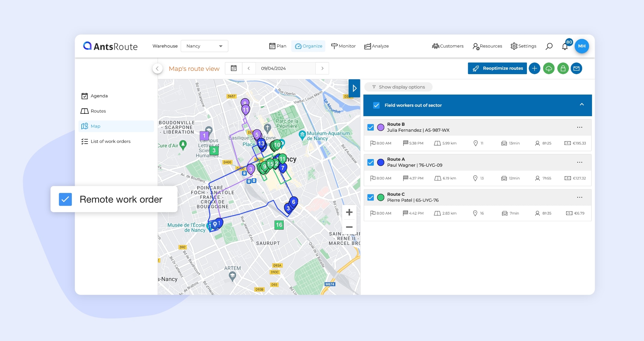Screen dimensions: 644x341
Task: Open the Nancy warehouse dropdown
Action: [204, 46]
